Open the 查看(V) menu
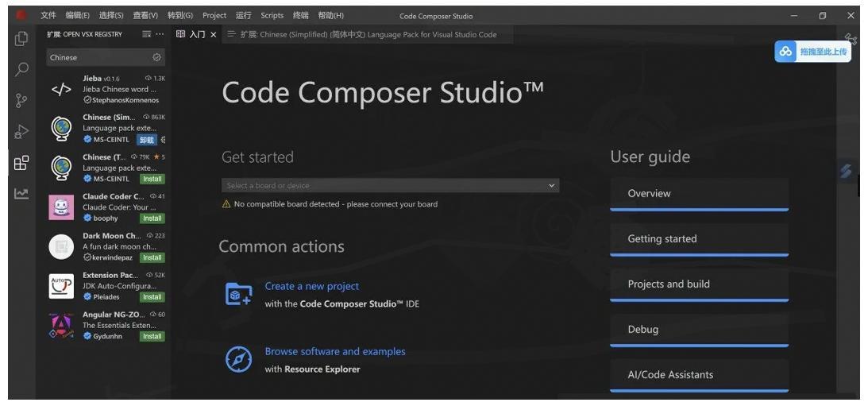868x406 pixels. click(145, 16)
